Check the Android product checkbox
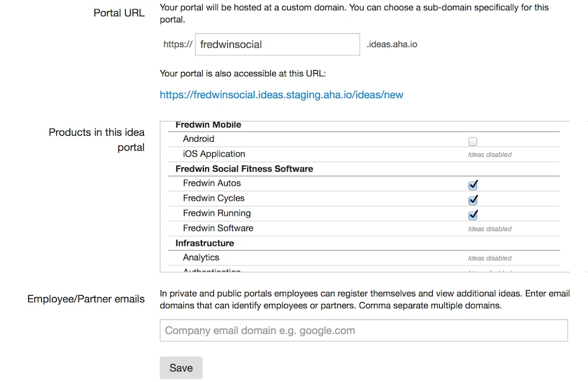This screenshot has width=588, height=382. pos(473,141)
